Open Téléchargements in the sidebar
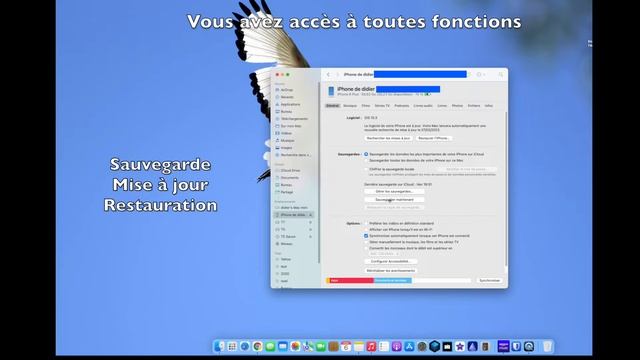 (293, 119)
